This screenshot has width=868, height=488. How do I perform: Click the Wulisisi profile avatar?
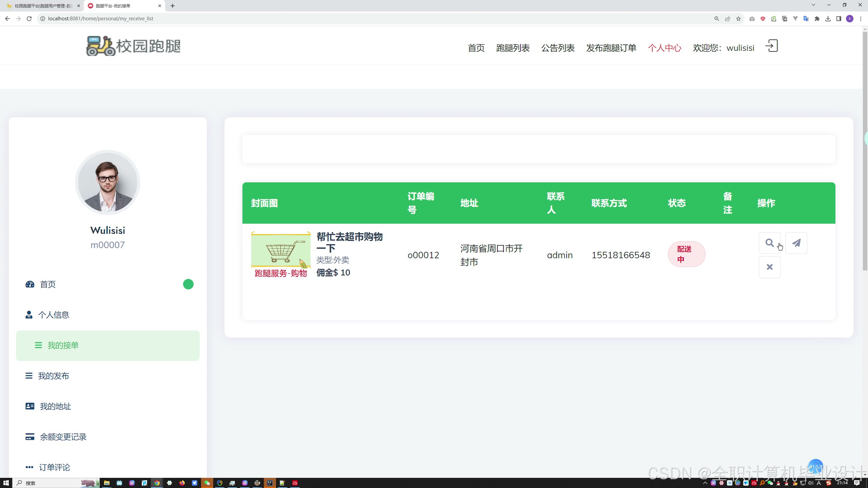[107, 183]
